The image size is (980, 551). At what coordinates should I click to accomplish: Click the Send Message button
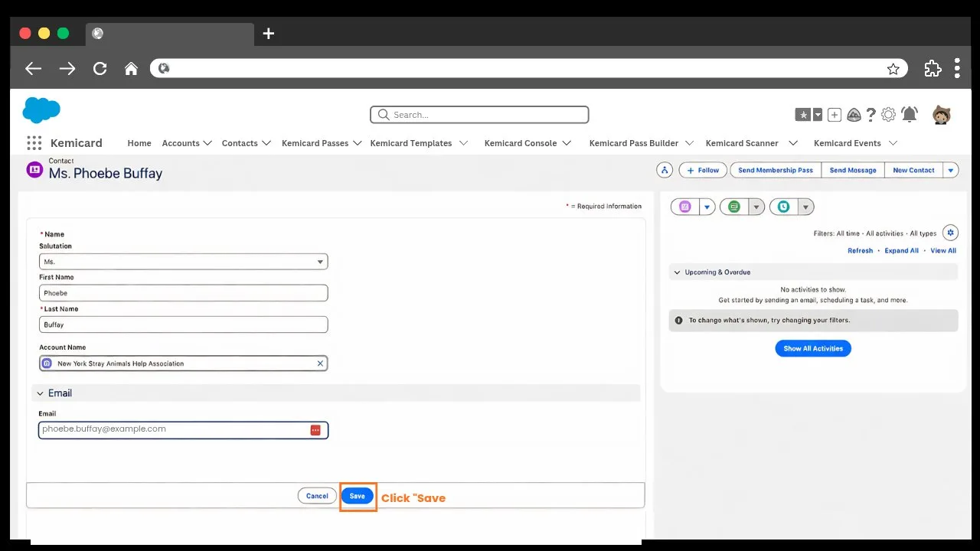tap(853, 170)
